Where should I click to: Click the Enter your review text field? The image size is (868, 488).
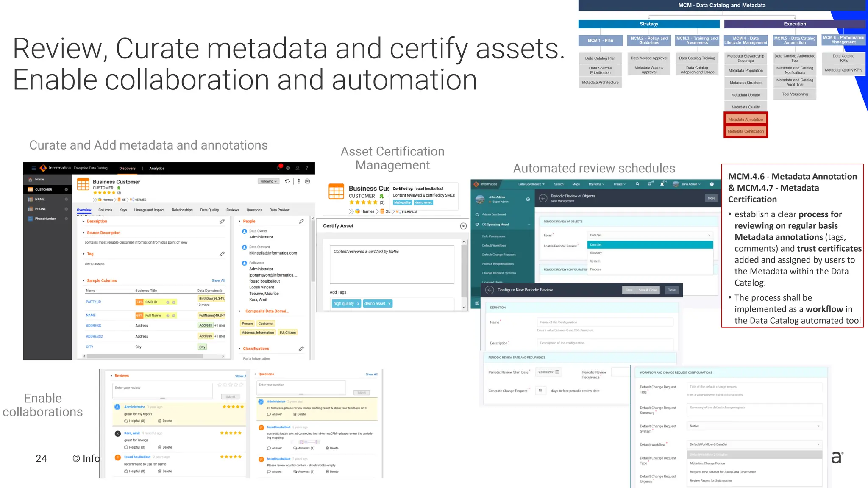(162, 391)
